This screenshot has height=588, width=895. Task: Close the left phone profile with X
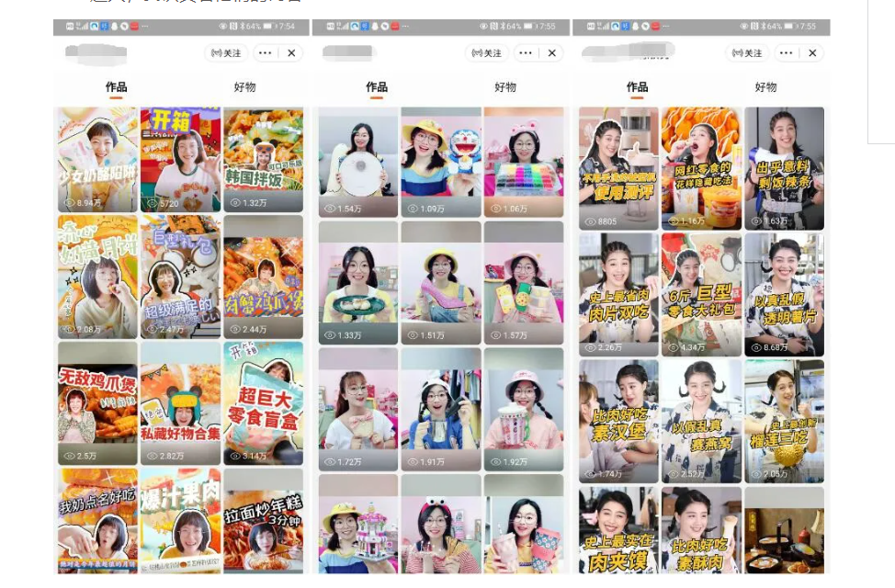(x=291, y=53)
